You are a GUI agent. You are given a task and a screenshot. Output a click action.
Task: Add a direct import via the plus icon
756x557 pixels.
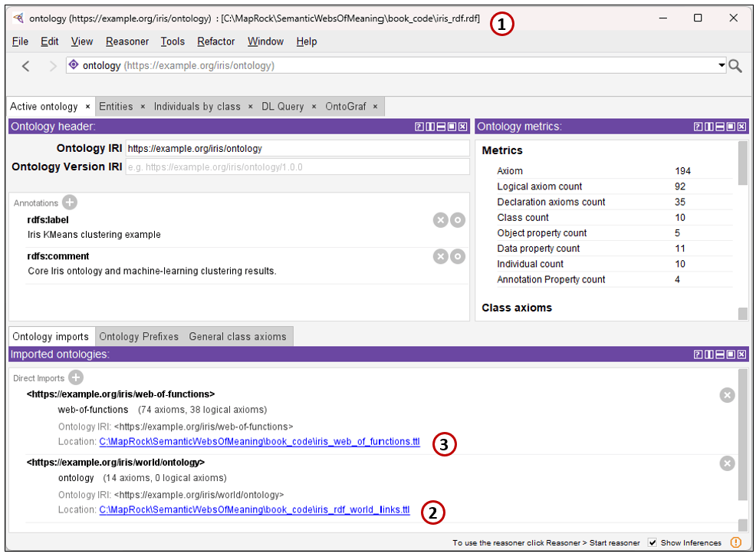[76, 377]
